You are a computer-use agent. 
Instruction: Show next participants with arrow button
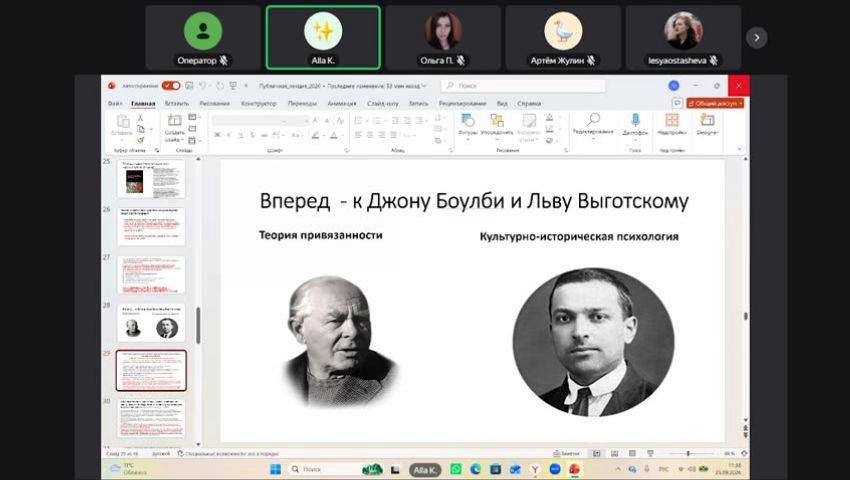[x=757, y=37]
